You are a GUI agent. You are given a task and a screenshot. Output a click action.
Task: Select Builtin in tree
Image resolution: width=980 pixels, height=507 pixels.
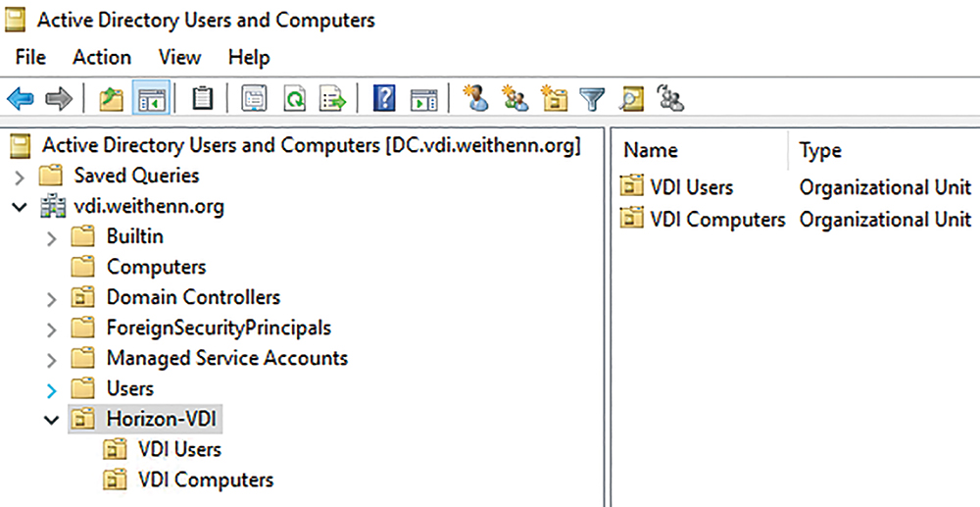(135, 236)
